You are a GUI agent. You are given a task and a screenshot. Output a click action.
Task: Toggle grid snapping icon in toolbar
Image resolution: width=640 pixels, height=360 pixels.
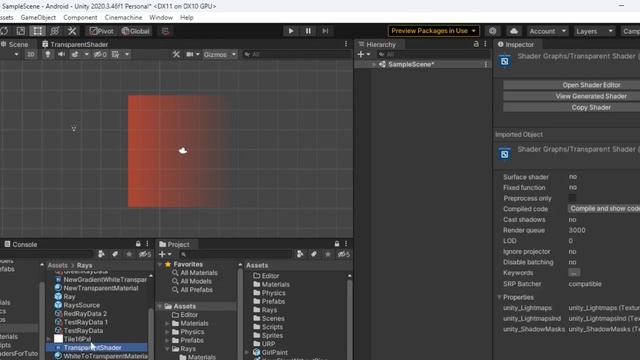(x=165, y=31)
